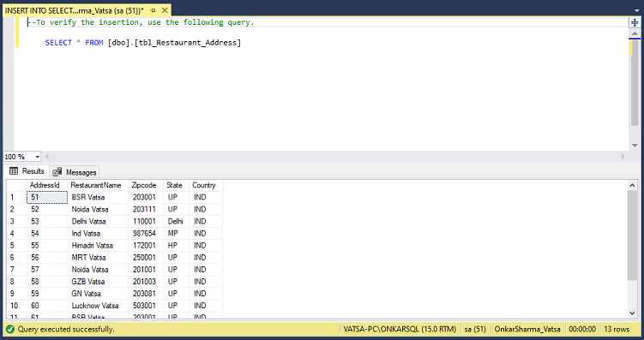Screen dimensions: 644x340
Task: Select cell BSR Vatsa in row 1
Action: [x=98, y=197]
